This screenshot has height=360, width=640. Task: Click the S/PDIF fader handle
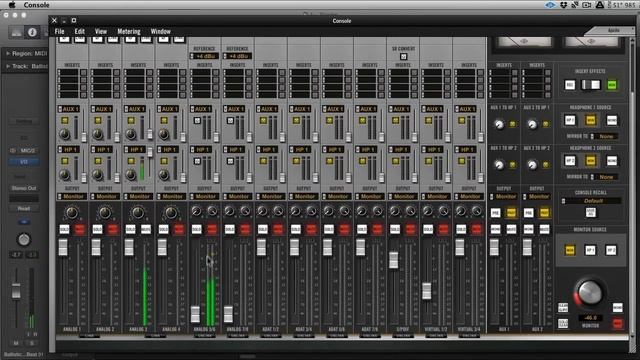tap(393, 260)
